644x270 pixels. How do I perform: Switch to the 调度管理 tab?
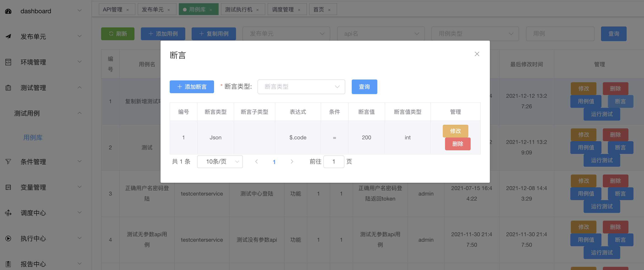(x=282, y=10)
